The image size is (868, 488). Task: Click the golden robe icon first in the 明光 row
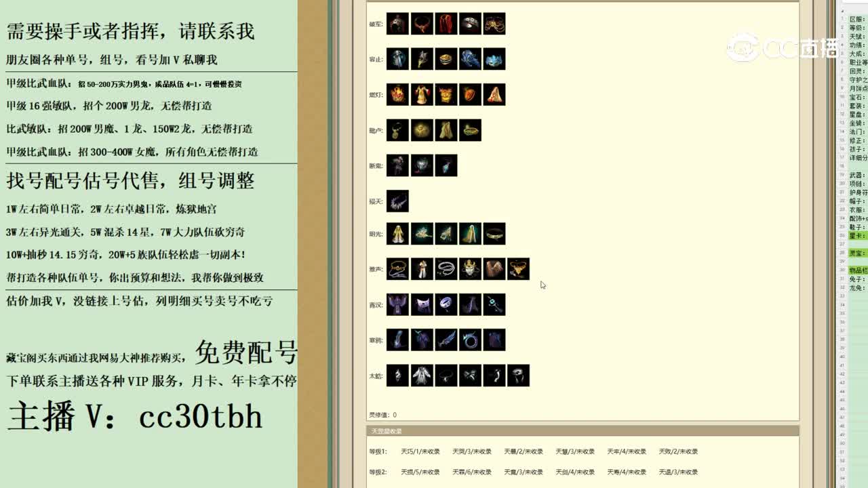tap(397, 233)
